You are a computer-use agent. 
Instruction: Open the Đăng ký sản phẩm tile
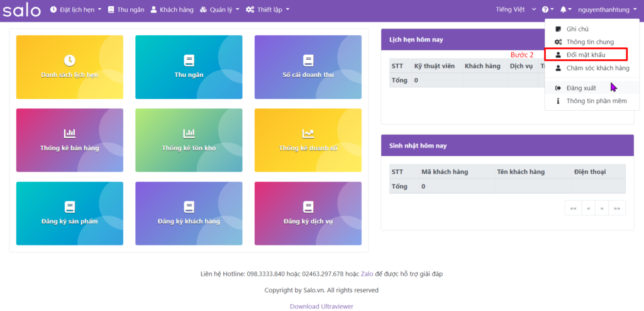pyautogui.click(x=69, y=213)
